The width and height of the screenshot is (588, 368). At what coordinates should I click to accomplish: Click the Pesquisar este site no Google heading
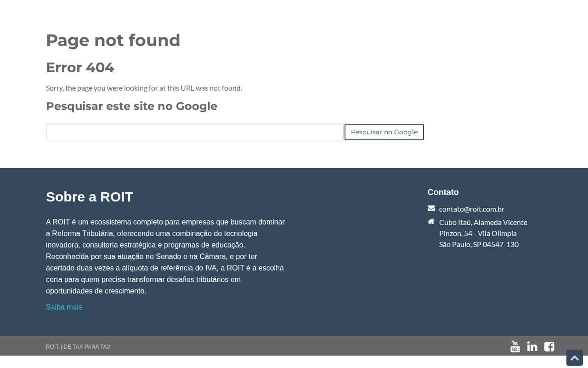click(x=131, y=106)
